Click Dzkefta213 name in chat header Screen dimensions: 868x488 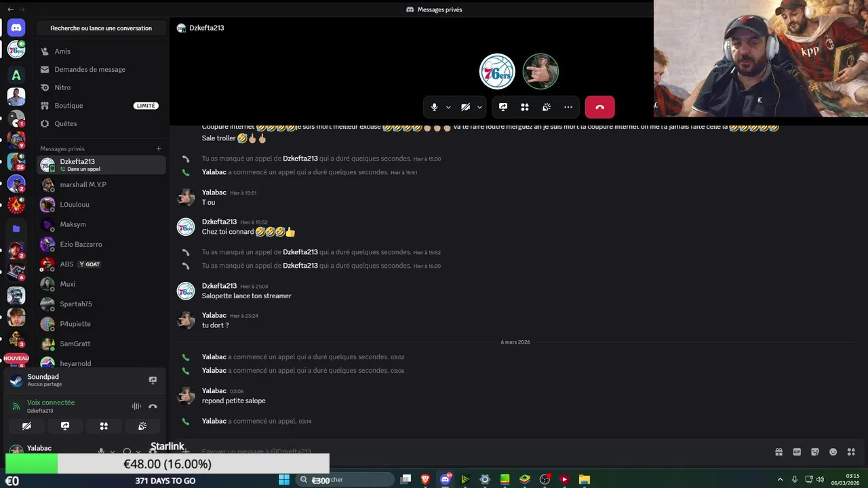point(207,28)
